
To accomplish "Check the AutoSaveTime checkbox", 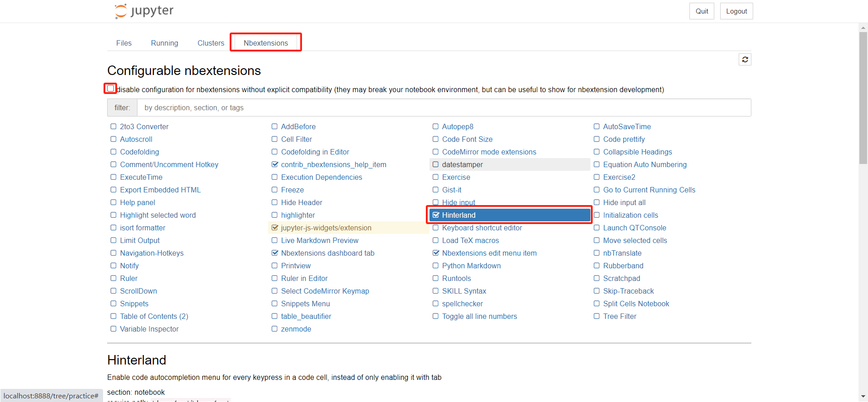I will click(597, 126).
